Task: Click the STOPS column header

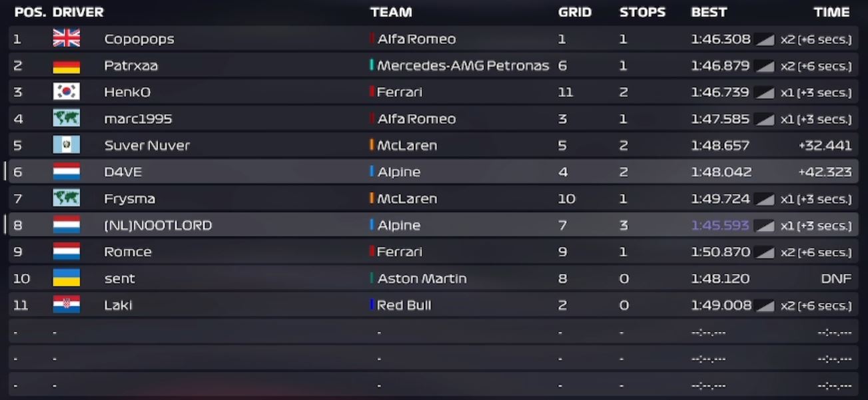Action: [642, 12]
